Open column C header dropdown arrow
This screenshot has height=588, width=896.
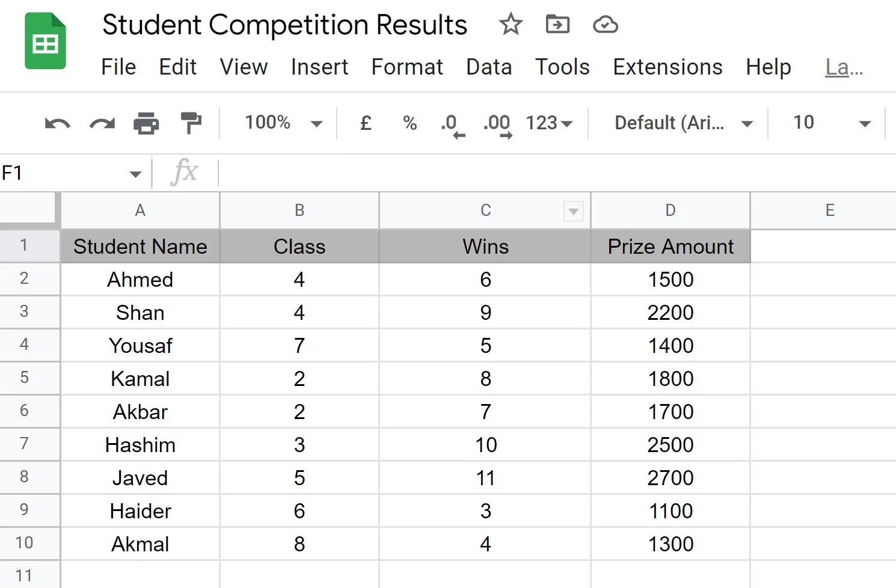pos(573,211)
